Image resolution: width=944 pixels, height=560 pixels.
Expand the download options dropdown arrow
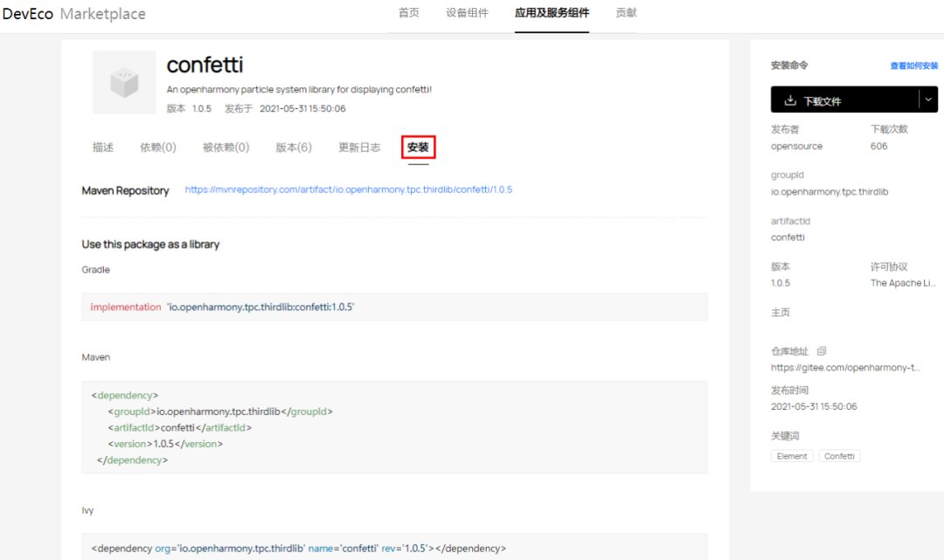click(928, 100)
